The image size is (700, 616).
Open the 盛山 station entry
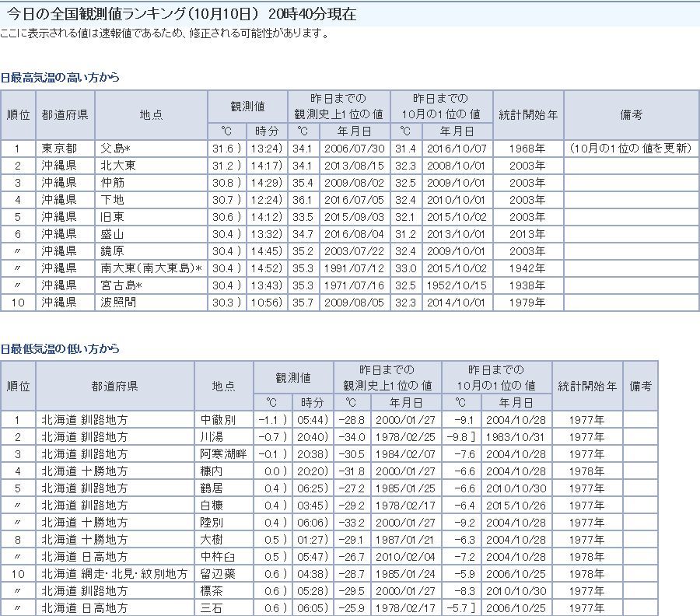113,233
